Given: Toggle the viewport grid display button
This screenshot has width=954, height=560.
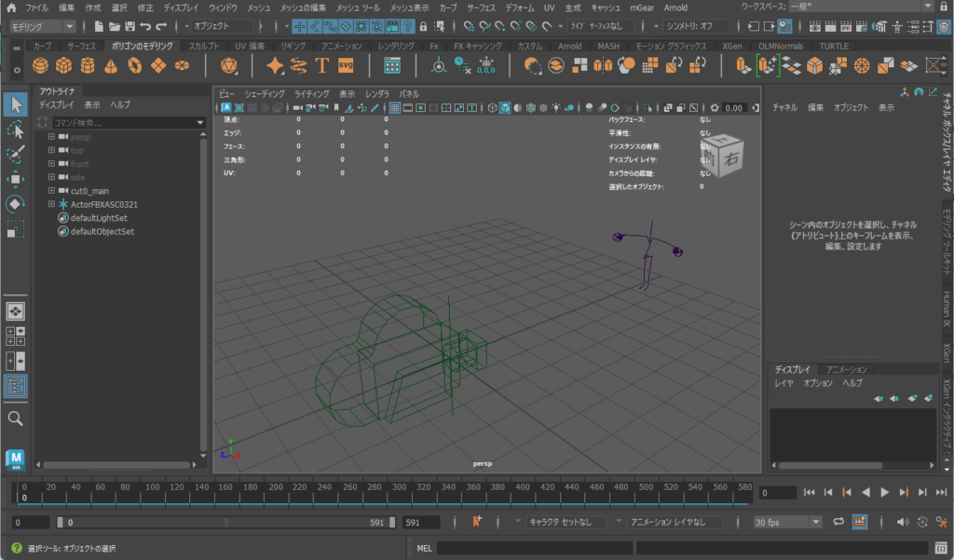Looking at the screenshot, I should point(395,108).
